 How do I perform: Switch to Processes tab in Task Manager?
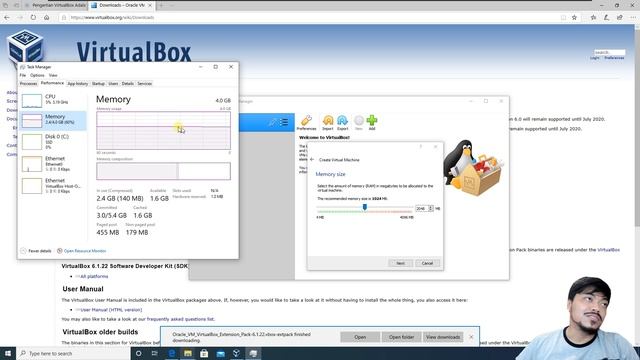click(29, 84)
